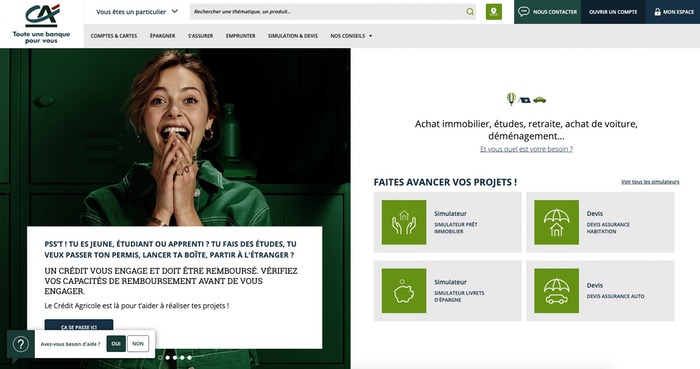Click the help question mark icon
The width and height of the screenshot is (700, 369).
click(x=21, y=344)
